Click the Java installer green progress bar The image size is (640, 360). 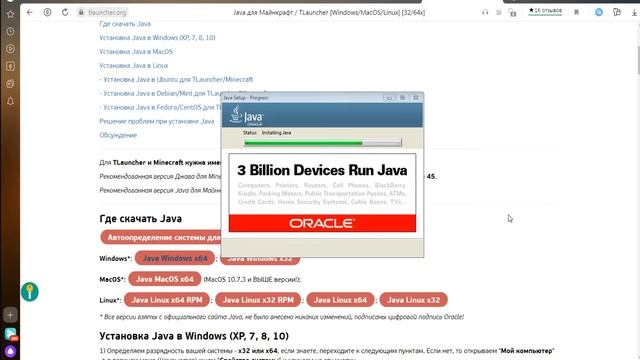(322, 142)
